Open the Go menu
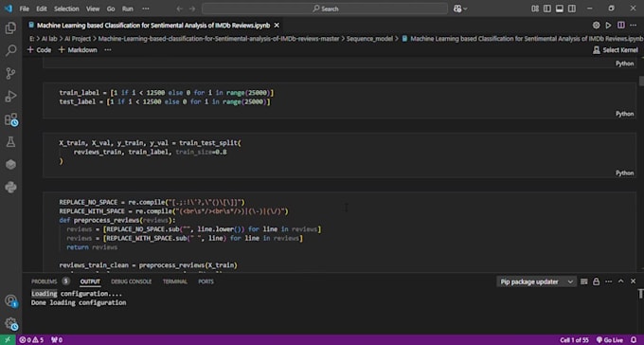The width and height of the screenshot is (644, 345). click(111, 9)
